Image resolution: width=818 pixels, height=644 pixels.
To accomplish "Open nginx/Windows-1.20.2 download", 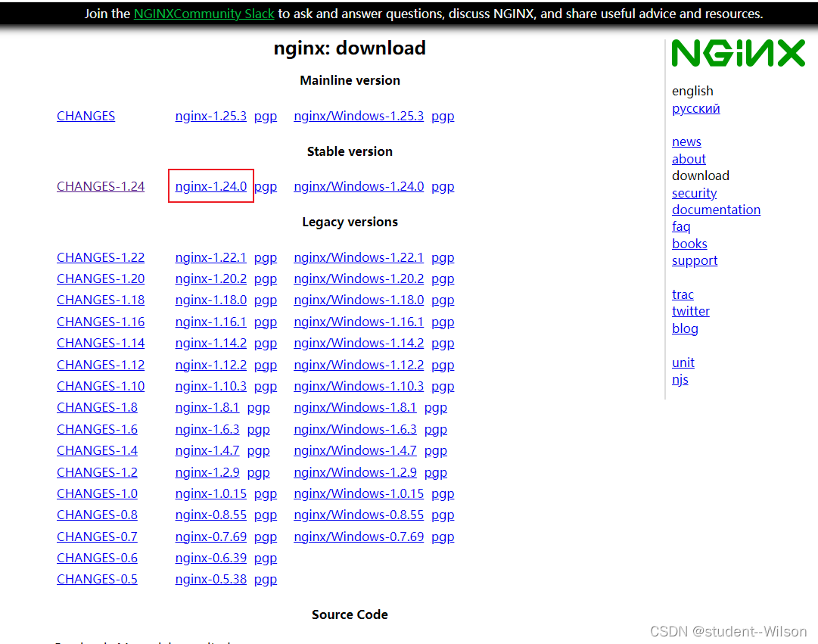I will 358,278.
